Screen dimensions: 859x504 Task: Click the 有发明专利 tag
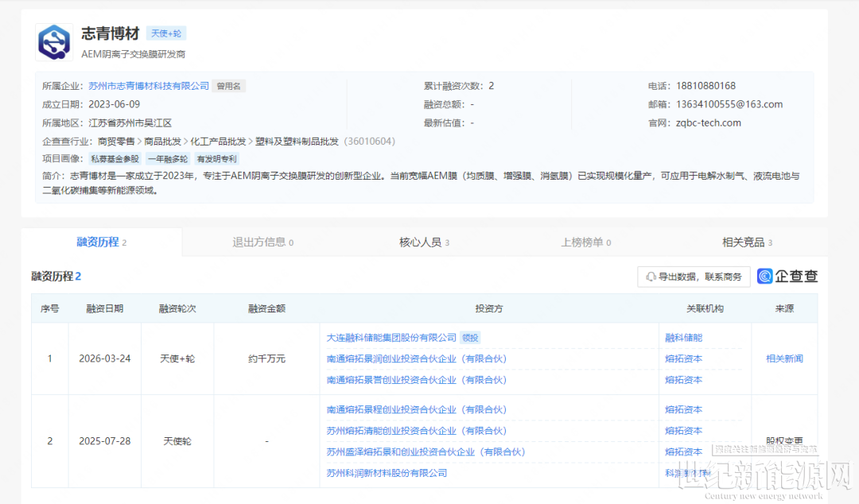coord(216,159)
